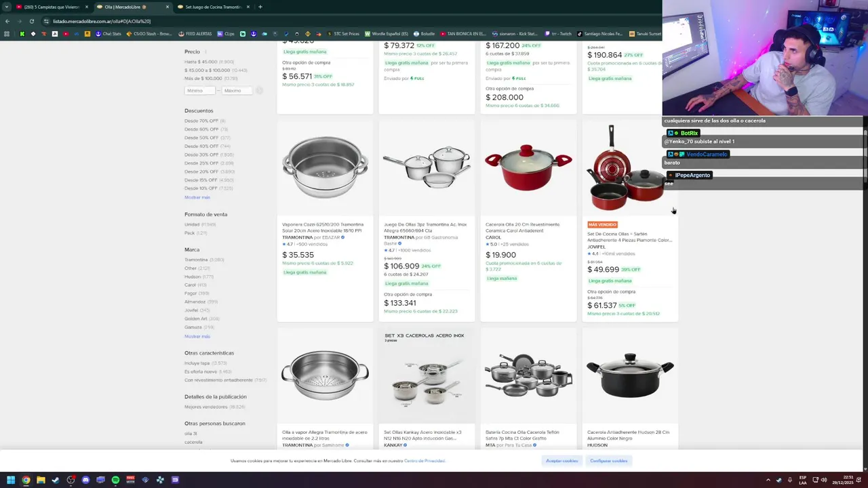Expand Mostrar más under Descuentos
This screenshot has height=488, width=868.
pyautogui.click(x=197, y=197)
